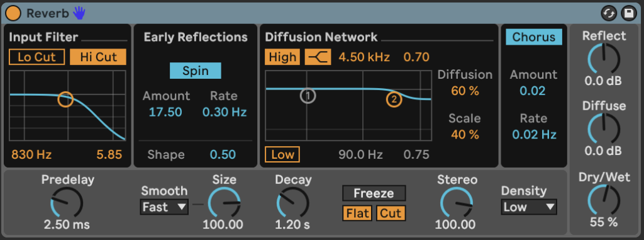The image size is (644, 240).
Task: Toggle the Flat button under Freeze
Action: coord(357,214)
